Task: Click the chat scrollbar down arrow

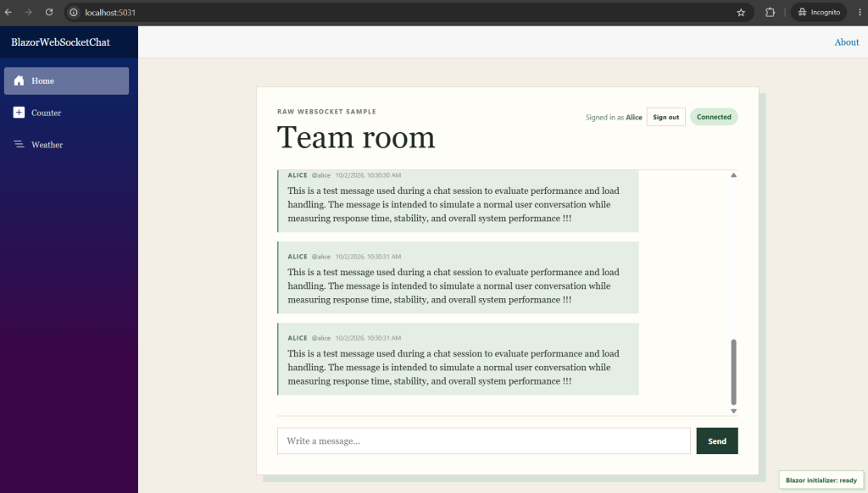Action: point(733,411)
